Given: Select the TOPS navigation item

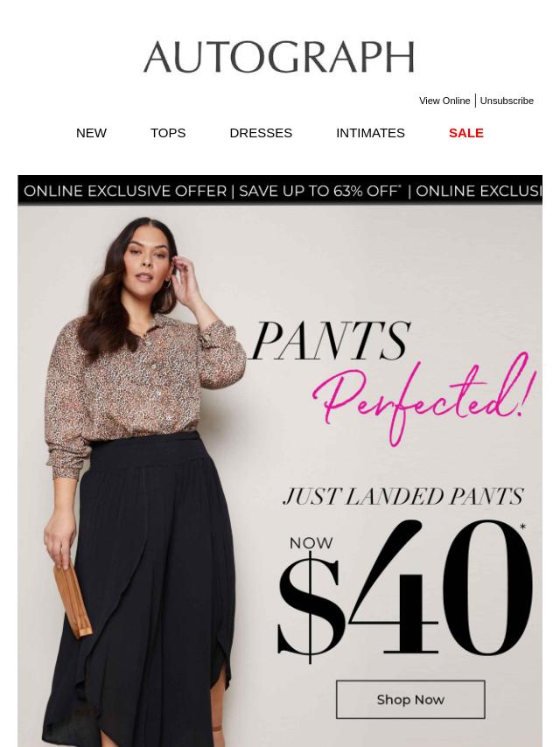Looking at the screenshot, I should click(x=168, y=133).
